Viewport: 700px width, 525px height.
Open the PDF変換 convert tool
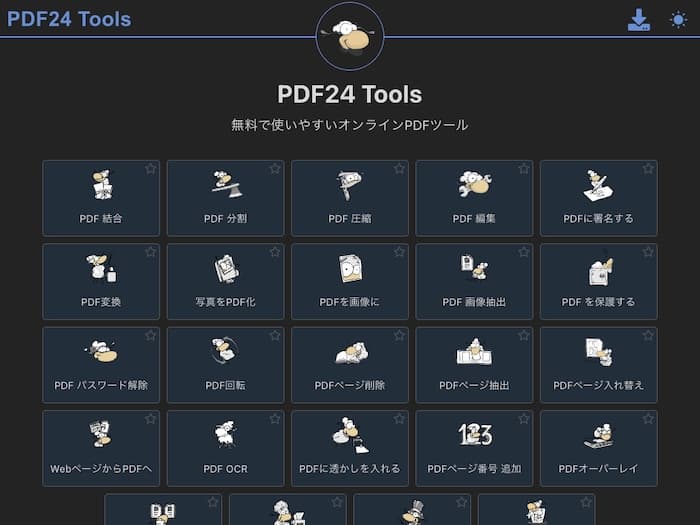tap(101, 282)
